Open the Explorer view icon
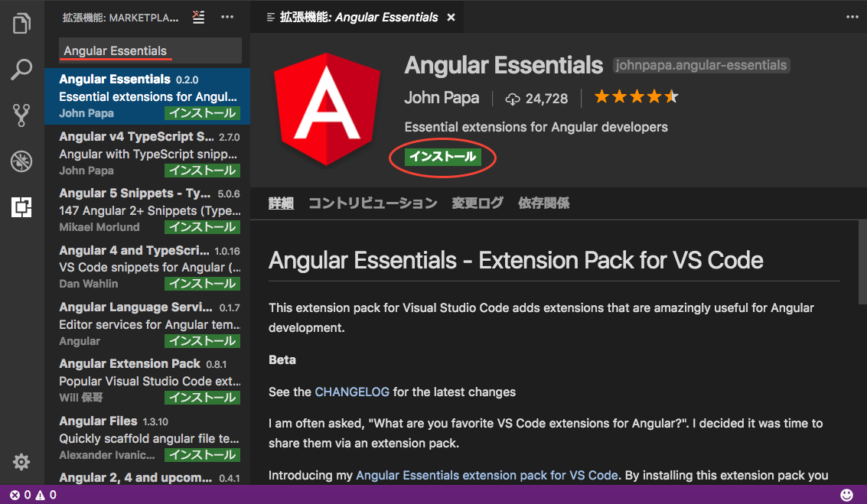Screen dimensions: 867x504 21,23
